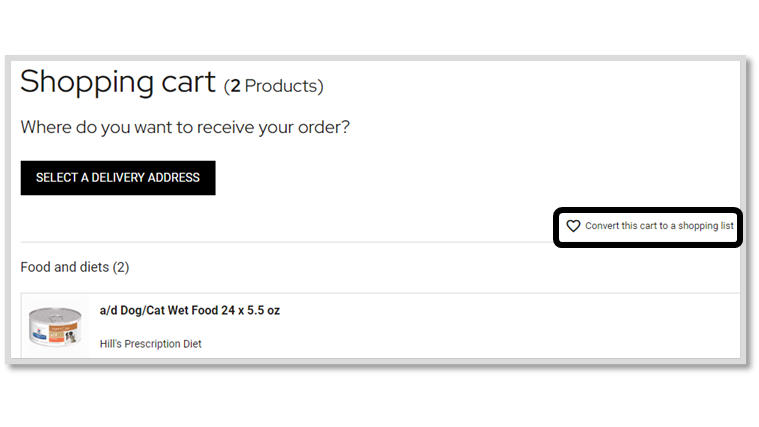Click the (2 Products) count label
The image size is (759, 427).
[x=273, y=86]
